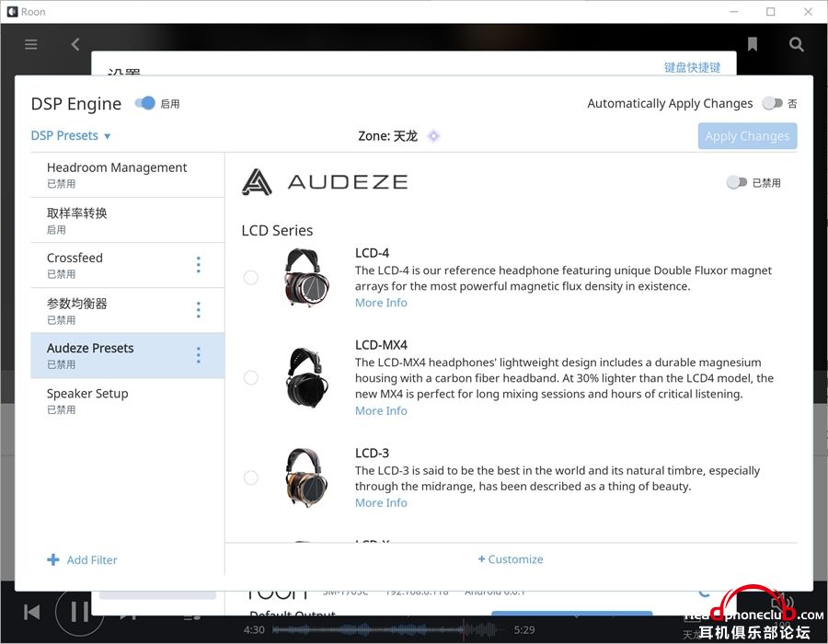828x644 pixels.
Task: Click the LCD-3 title text
Action: (x=372, y=453)
